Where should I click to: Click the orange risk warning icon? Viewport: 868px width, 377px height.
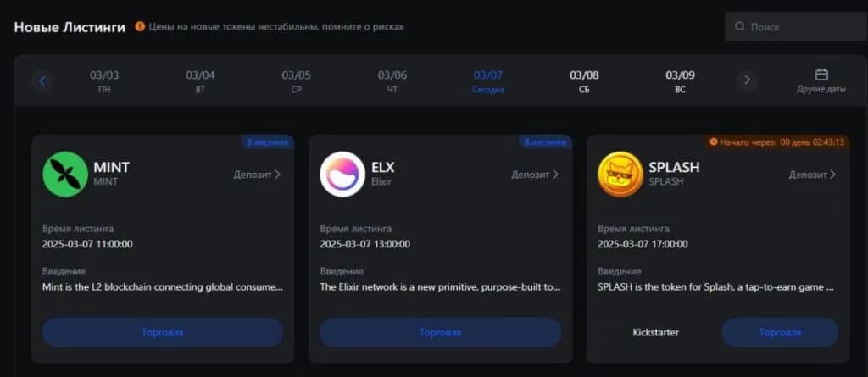click(x=140, y=26)
